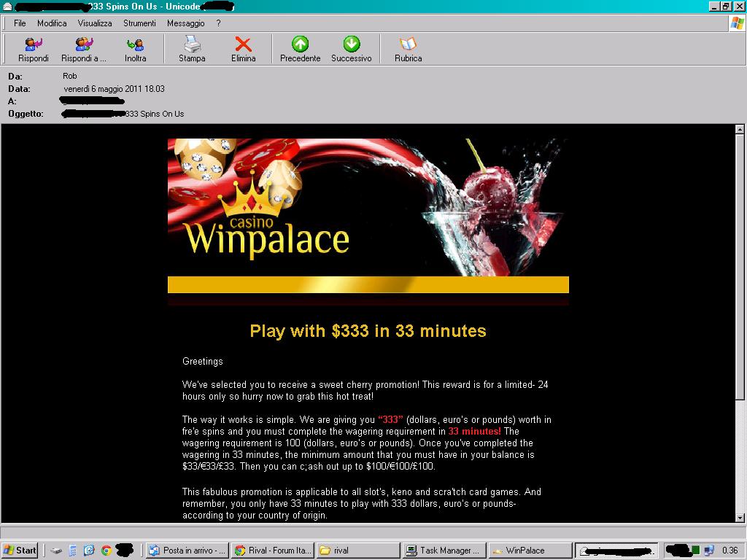This screenshot has height=560, width=747.
Task: Open the Strumenti menu
Action: coord(139,23)
